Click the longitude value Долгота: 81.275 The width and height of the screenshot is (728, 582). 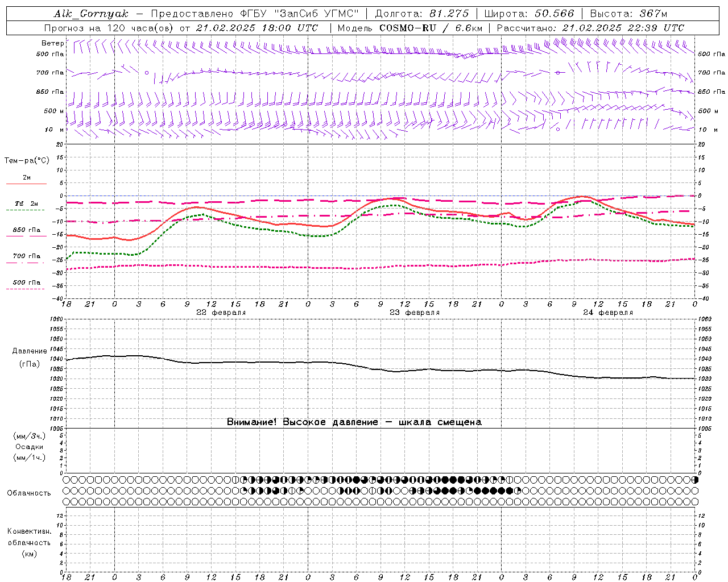coord(422,14)
